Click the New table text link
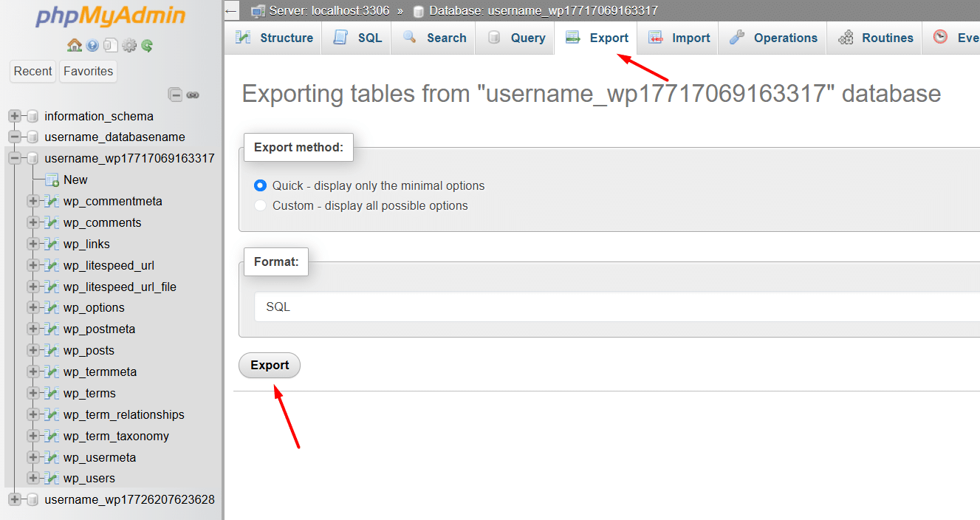 pos(75,179)
